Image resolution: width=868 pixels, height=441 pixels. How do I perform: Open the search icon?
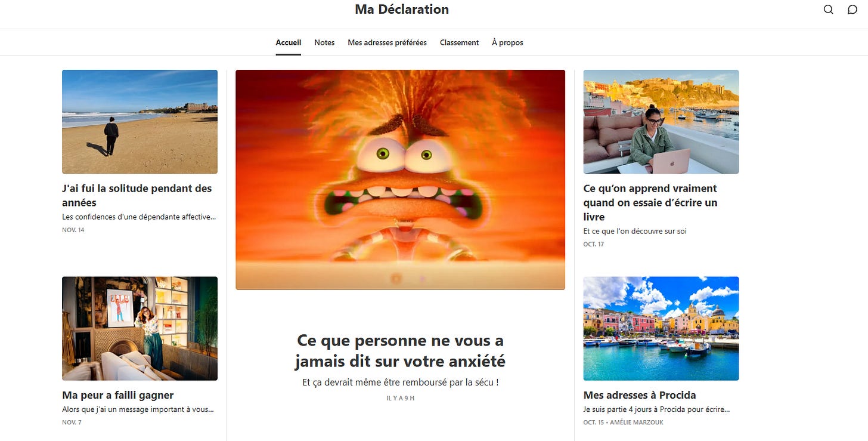pos(828,10)
